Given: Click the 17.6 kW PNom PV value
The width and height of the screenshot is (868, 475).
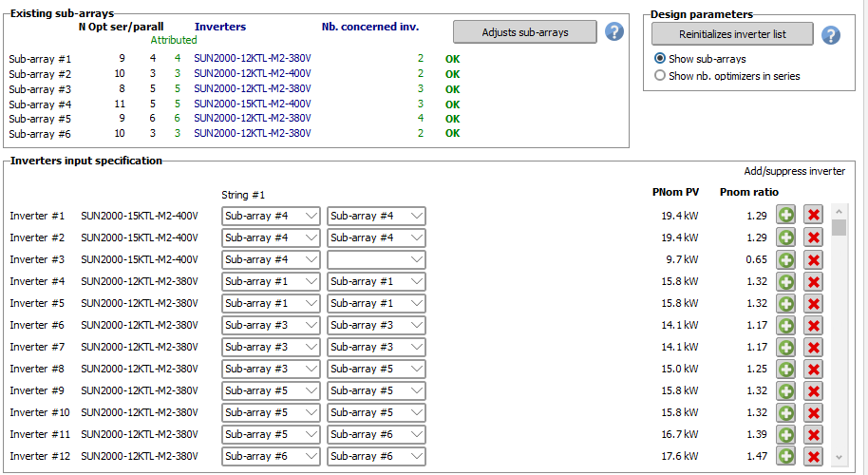Looking at the screenshot, I should (680, 456).
